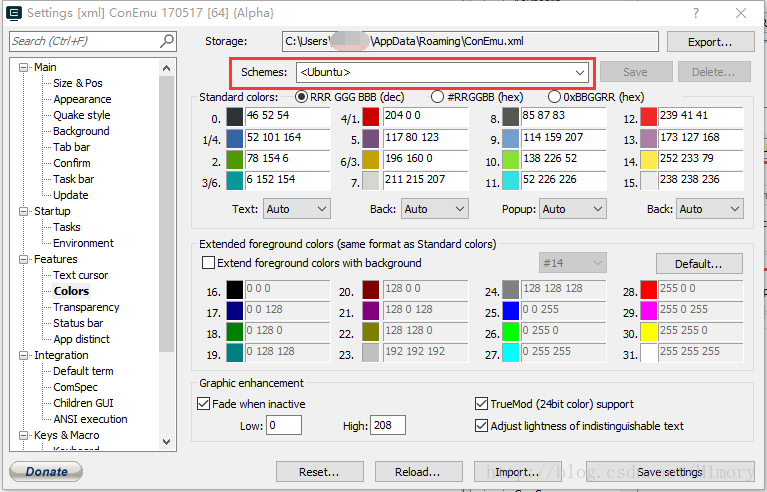Select Transparency in the settings tree
Image resolution: width=767 pixels, height=492 pixels.
point(86,307)
